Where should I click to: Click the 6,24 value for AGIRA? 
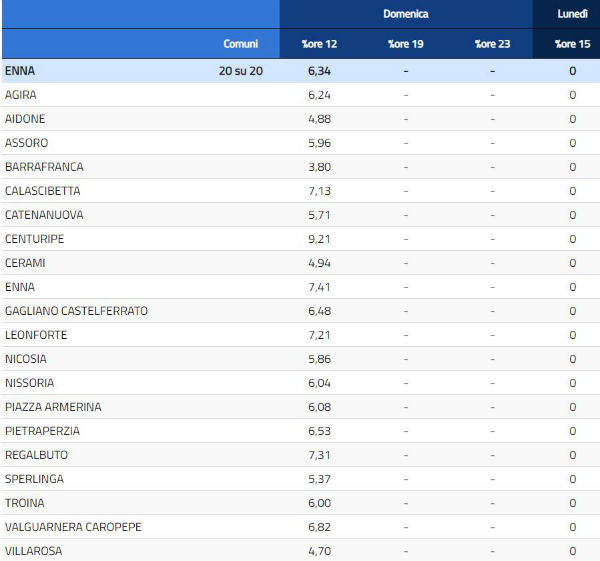pos(319,95)
